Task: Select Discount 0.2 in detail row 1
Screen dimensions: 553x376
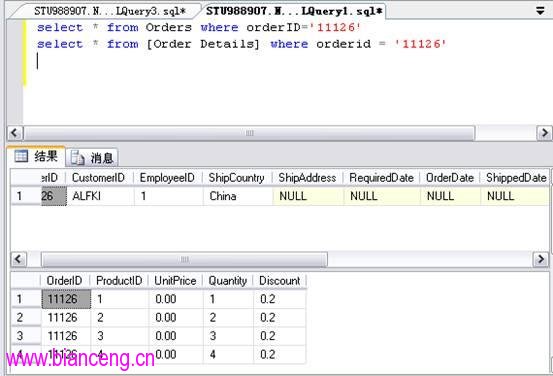Action: 280,299
